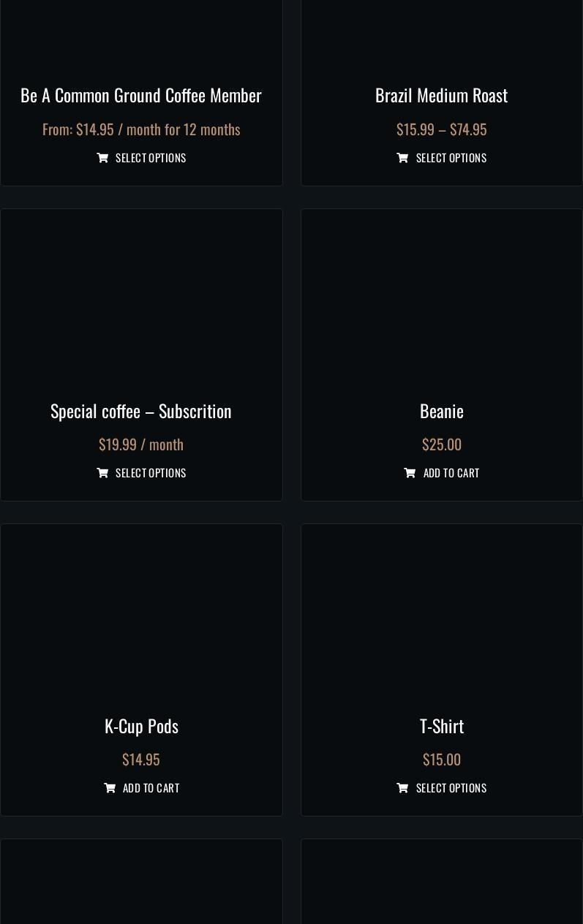The height and width of the screenshot is (924, 583).
Task: Select options for Special coffee subscription
Action: click(x=151, y=473)
